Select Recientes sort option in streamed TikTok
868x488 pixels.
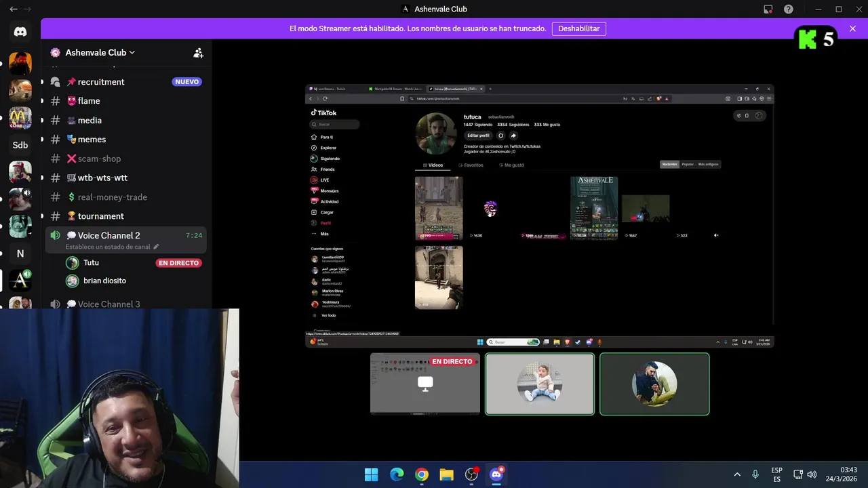point(670,164)
